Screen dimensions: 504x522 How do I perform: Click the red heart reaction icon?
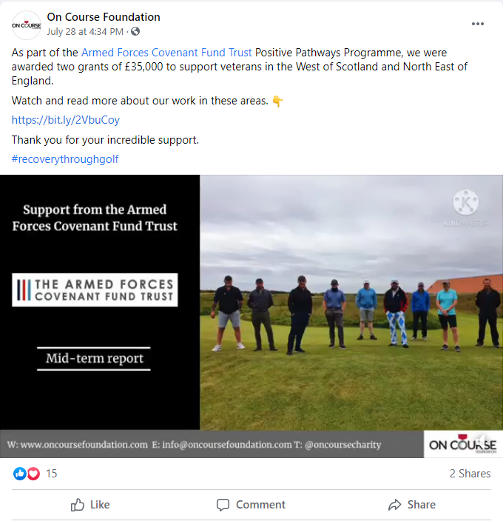click(33, 474)
